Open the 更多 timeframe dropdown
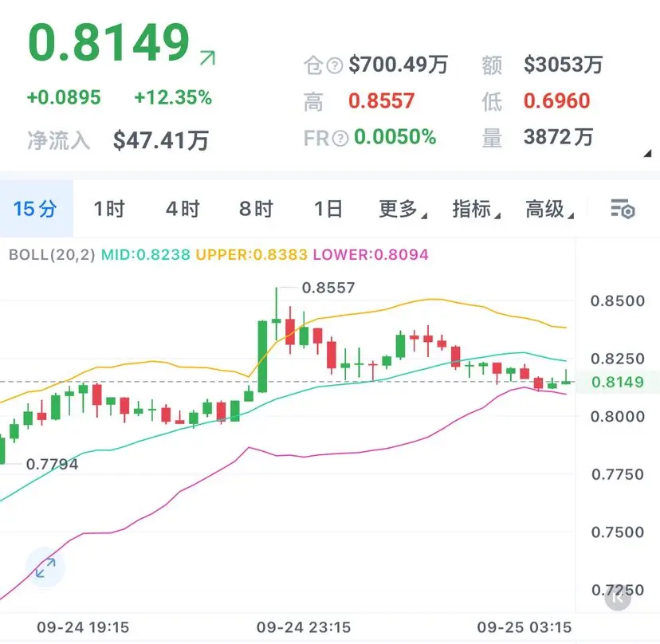660x644 pixels. click(x=403, y=209)
